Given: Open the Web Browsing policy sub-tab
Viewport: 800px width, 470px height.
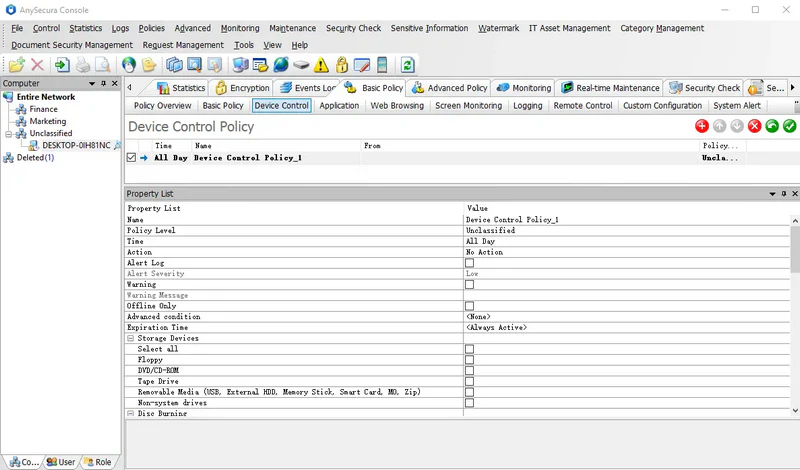Looking at the screenshot, I should point(397,106).
